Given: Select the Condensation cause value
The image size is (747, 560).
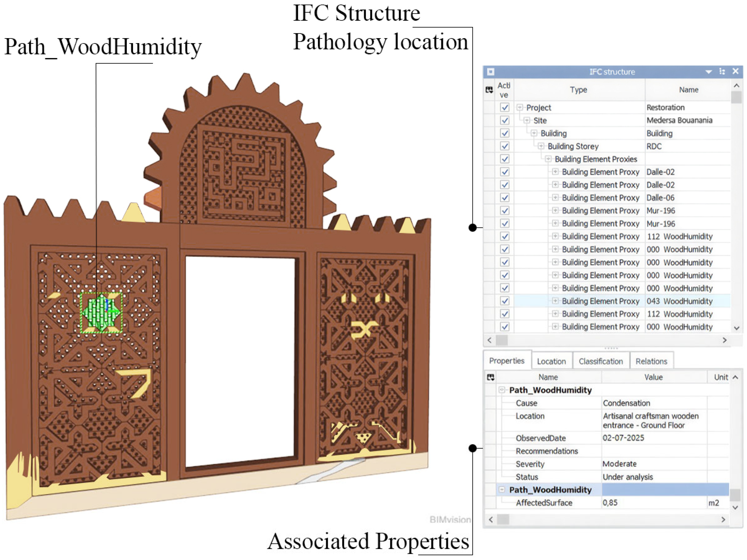Looking at the screenshot, I should point(626,403).
